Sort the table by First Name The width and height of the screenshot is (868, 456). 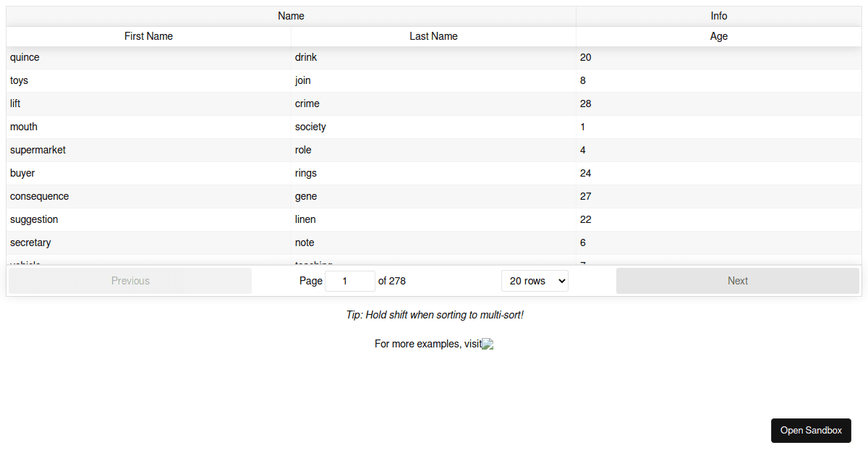pyautogui.click(x=148, y=36)
